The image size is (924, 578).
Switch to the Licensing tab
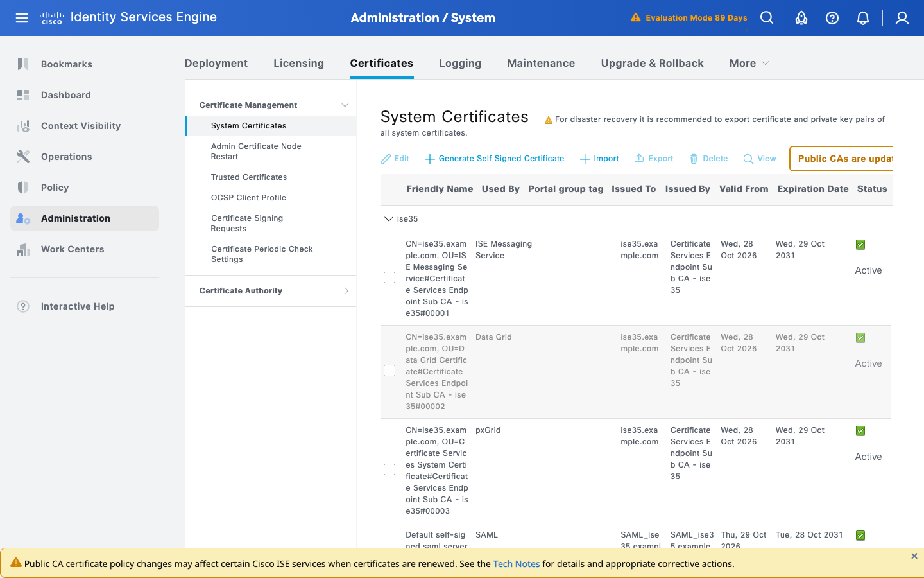click(x=298, y=63)
